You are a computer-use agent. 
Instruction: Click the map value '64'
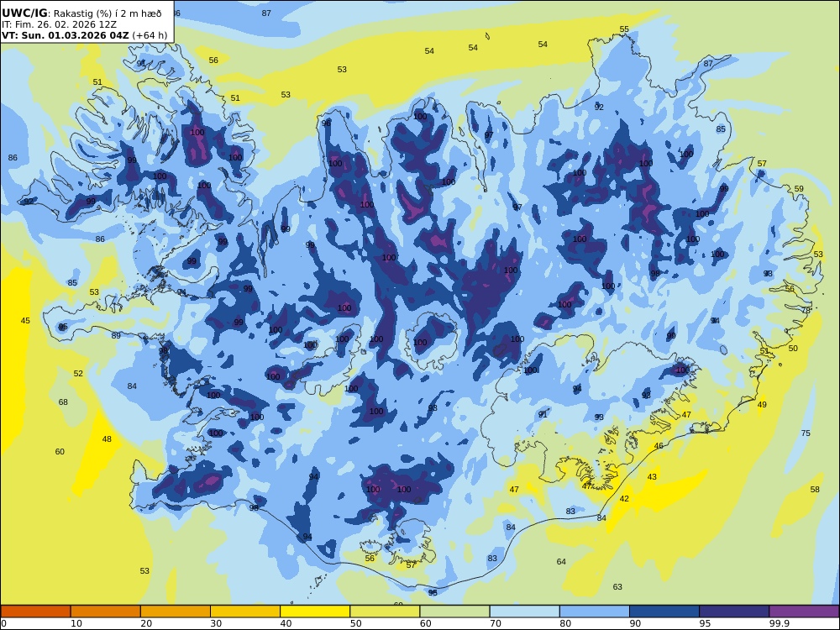[x=561, y=562]
